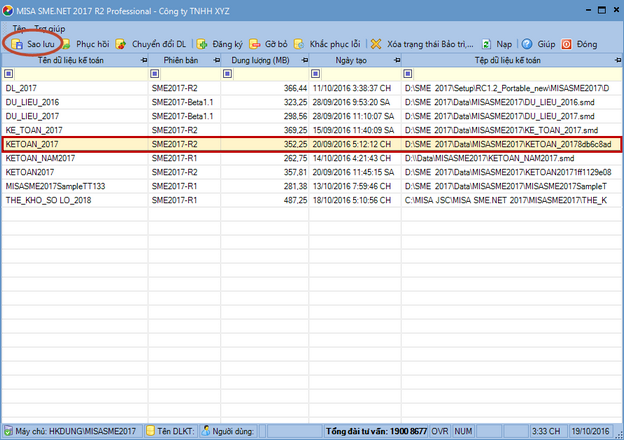624x440 pixels.
Task: Click the Nạp button label
Action: point(504,44)
